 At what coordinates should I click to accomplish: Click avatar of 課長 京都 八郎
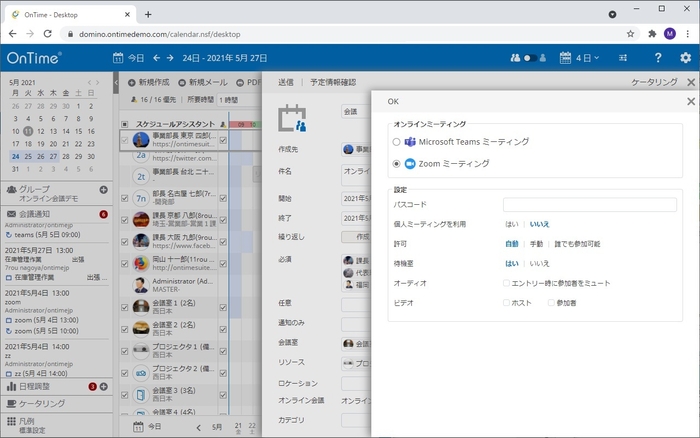point(141,220)
